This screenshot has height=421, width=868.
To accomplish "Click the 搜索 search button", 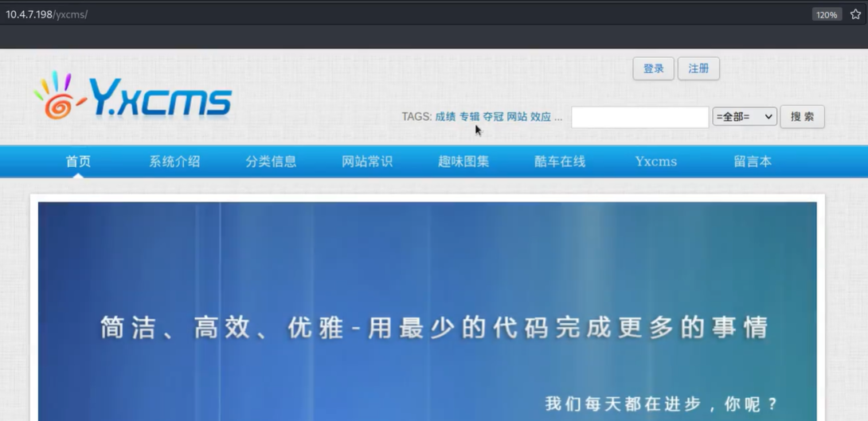I will point(802,117).
